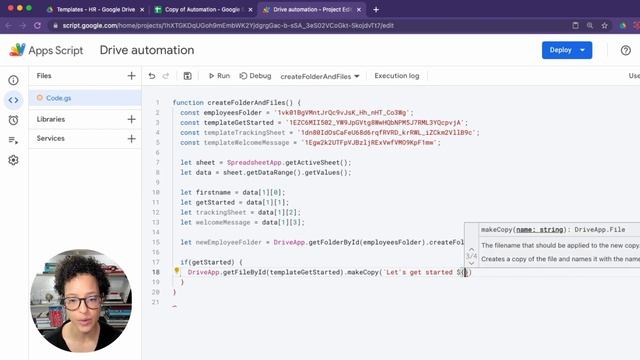Click the browser zoom magnifier icon
The image size is (640, 360).
(590, 25)
